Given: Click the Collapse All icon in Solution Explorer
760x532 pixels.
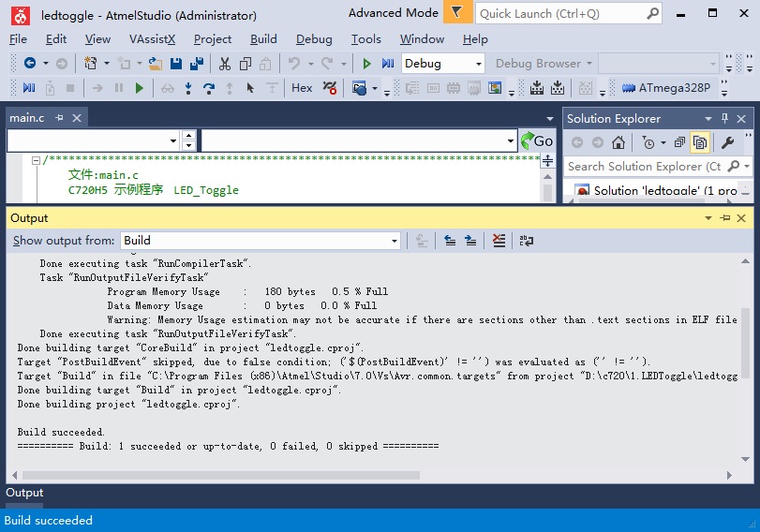Looking at the screenshot, I should pos(679,142).
